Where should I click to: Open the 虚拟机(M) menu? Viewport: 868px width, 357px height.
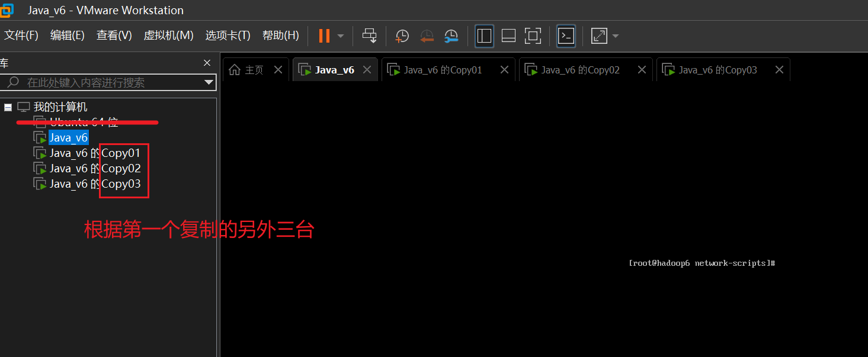tap(169, 36)
